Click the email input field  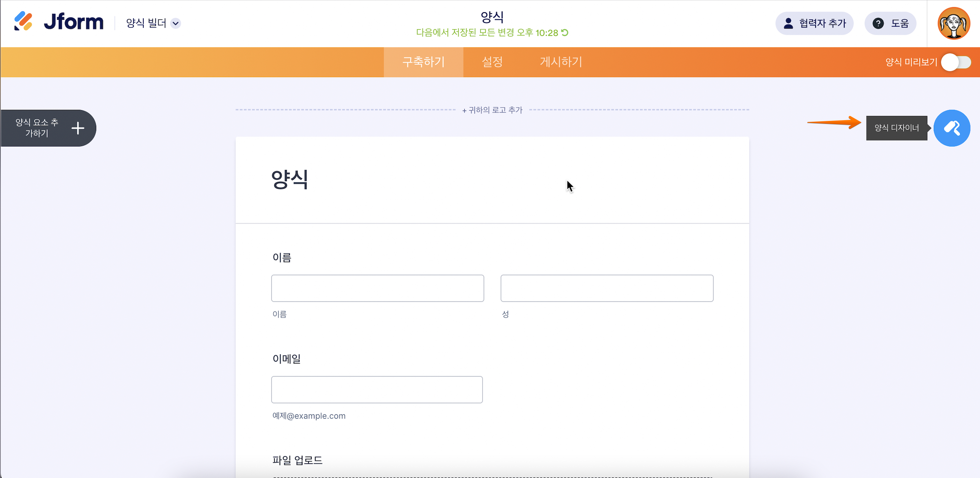coord(377,389)
